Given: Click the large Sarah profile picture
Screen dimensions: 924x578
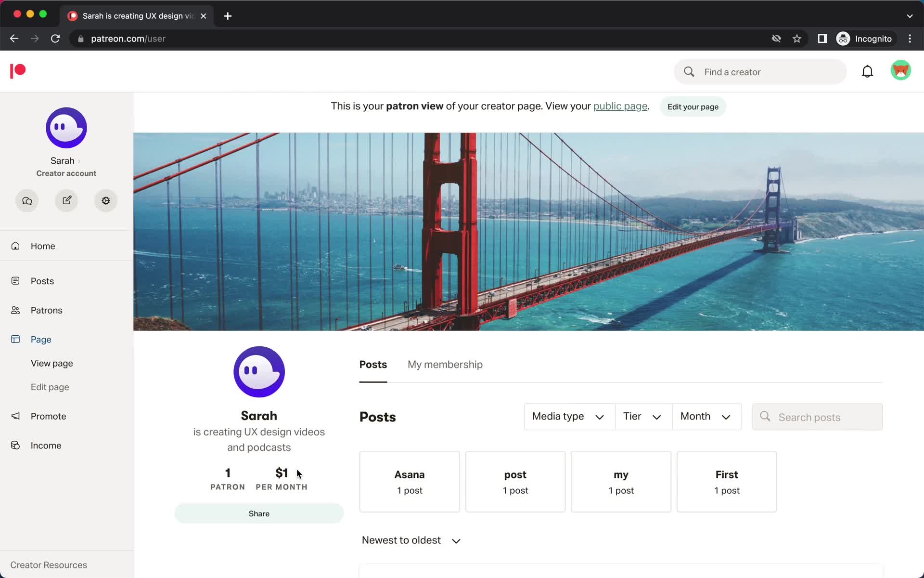Looking at the screenshot, I should click(x=259, y=372).
